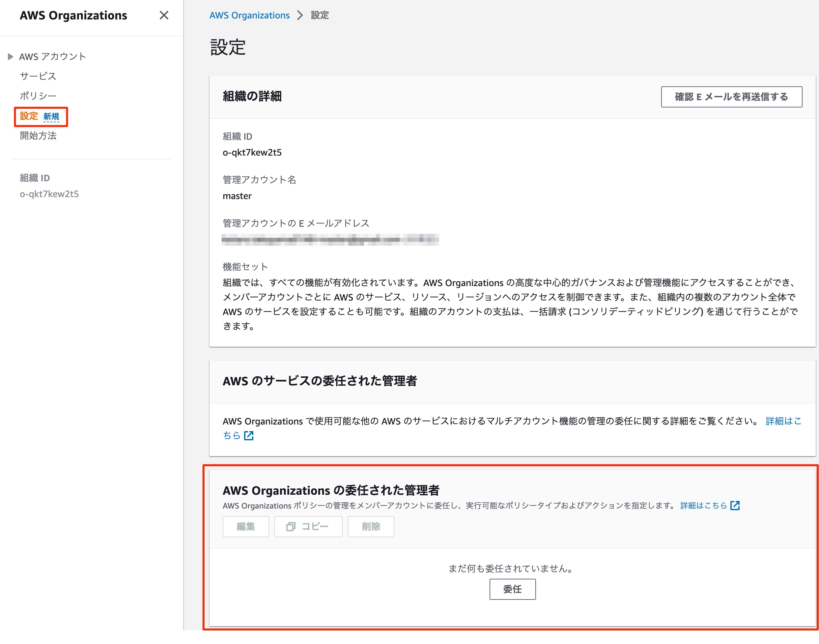This screenshot has height=644, width=819.
Task: Click 設定 breadcrumb text
Action: pyautogui.click(x=320, y=15)
